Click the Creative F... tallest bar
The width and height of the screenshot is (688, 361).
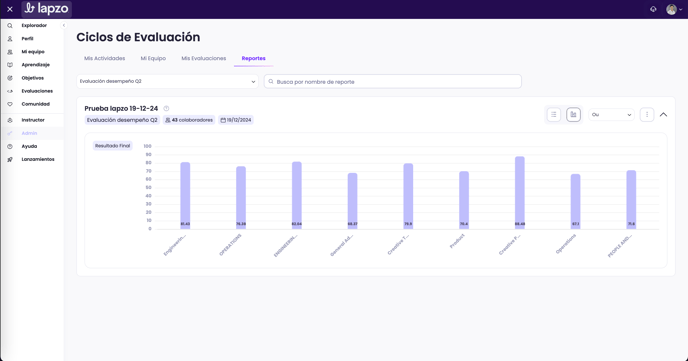pyautogui.click(x=520, y=193)
